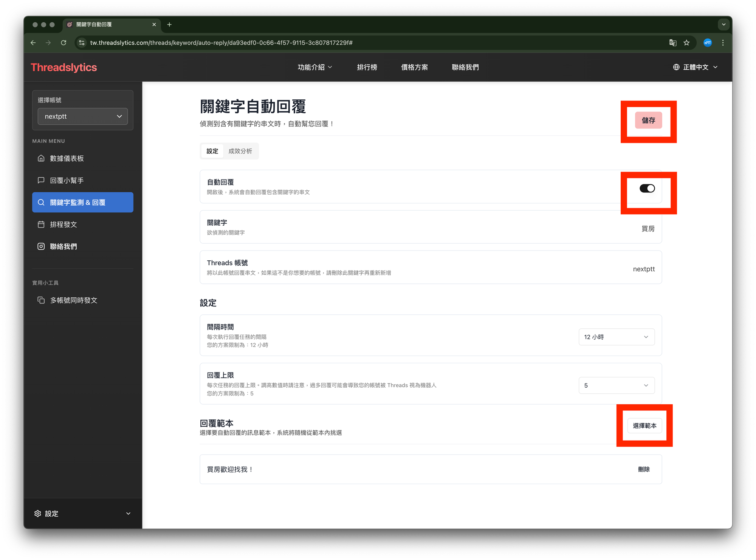
Task: Open 聯絡我們 in sidebar
Action: click(x=83, y=246)
